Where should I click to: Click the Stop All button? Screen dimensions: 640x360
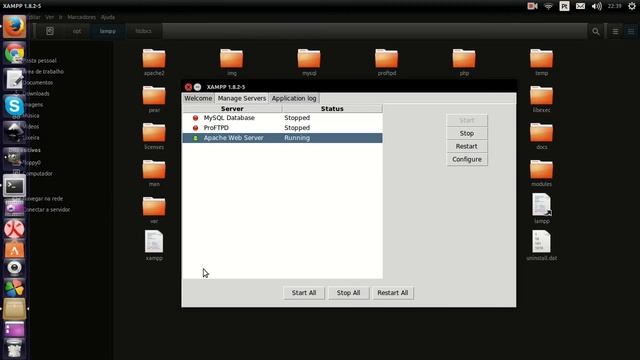pos(348,293)
